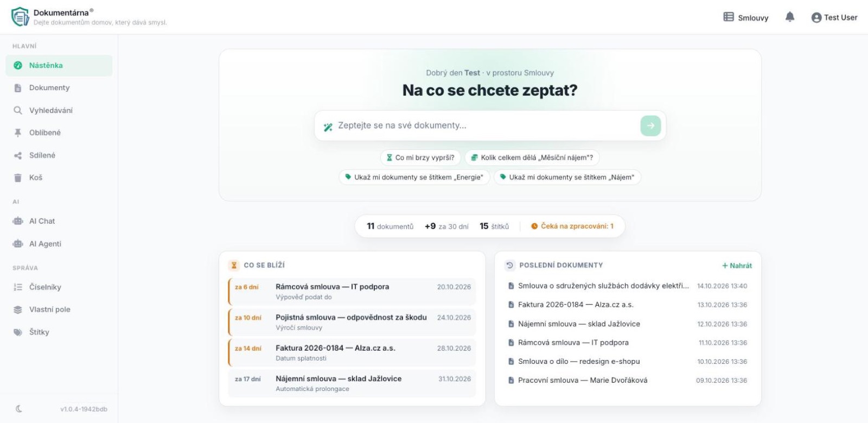Open 'Smlouva o dílo — redesign e-shopu'
The width and height of the screenshot is (868, 423).
point(628,362)
